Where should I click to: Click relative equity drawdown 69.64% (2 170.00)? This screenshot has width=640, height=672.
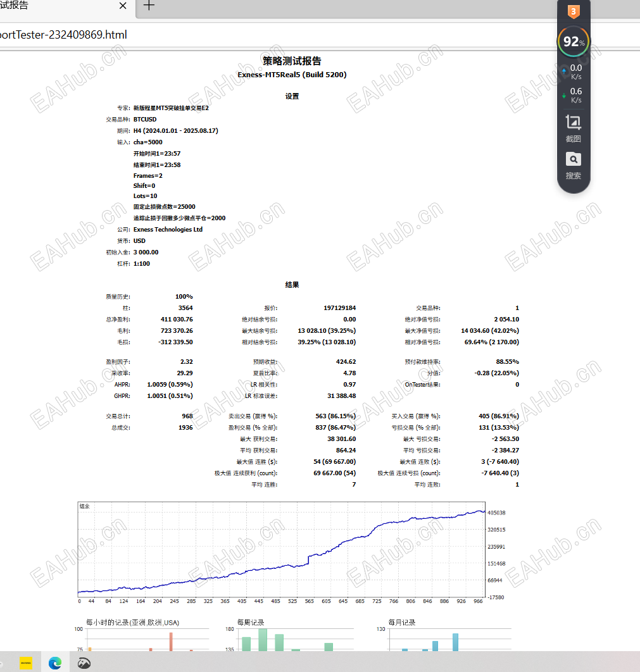(492, 342)
